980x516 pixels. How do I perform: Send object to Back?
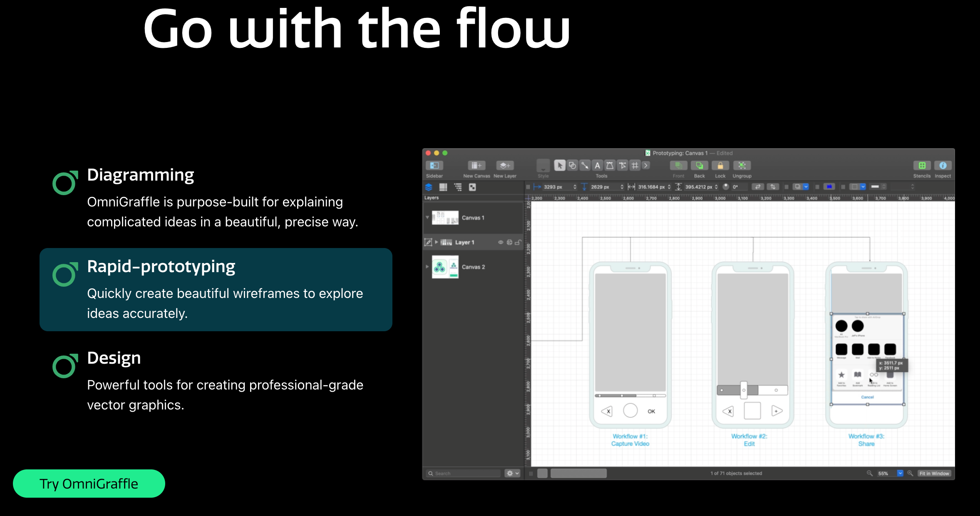(700, 166)
